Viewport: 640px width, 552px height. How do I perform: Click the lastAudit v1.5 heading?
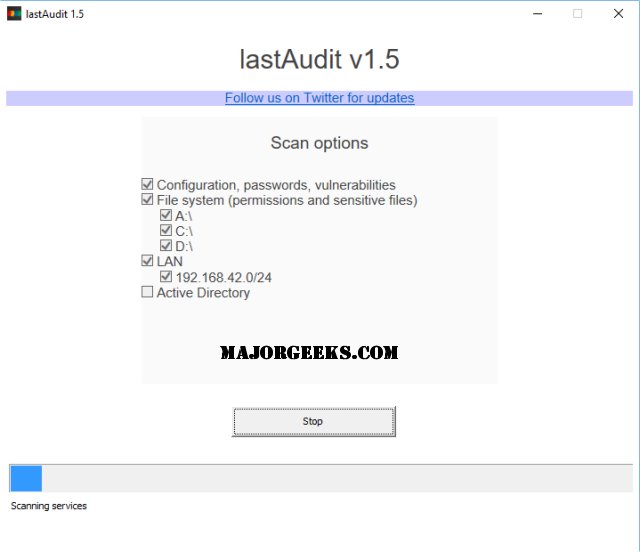(x=319, y=60)
